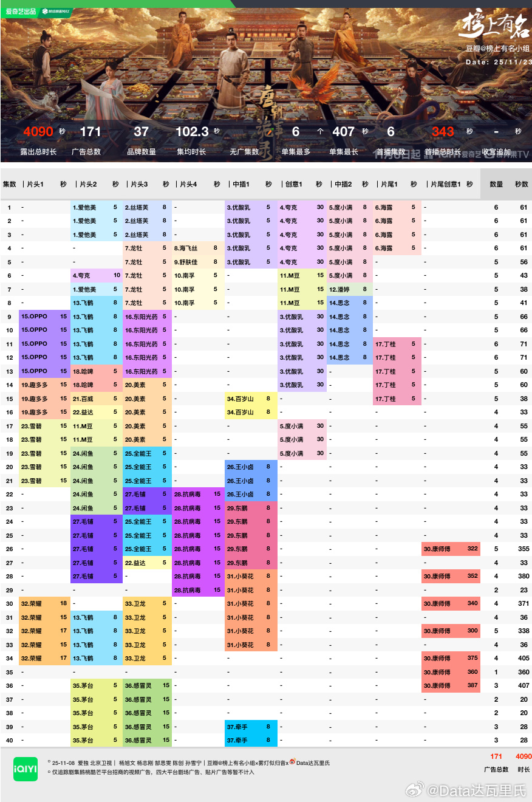
Task: Click the 单集最长 label
Action: point(344,152)
